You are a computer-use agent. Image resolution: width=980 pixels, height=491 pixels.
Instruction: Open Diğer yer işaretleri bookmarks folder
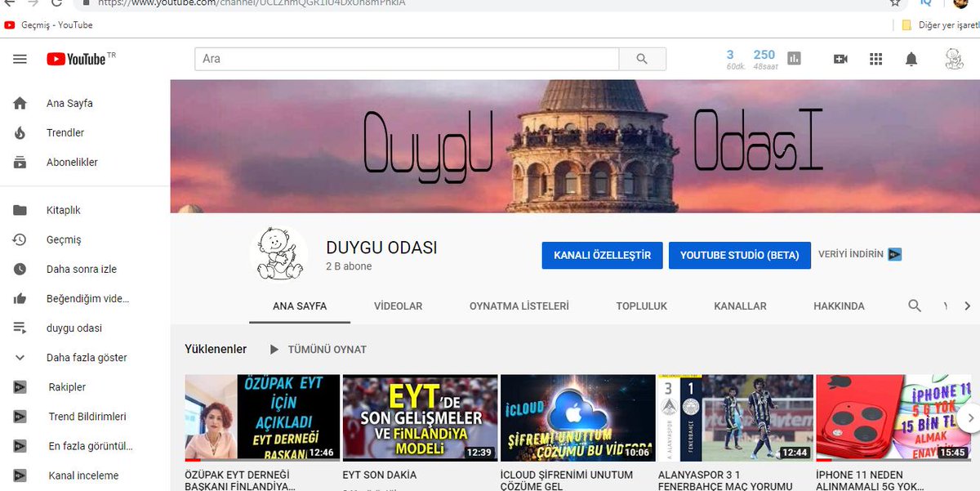[x=940, y=25]
